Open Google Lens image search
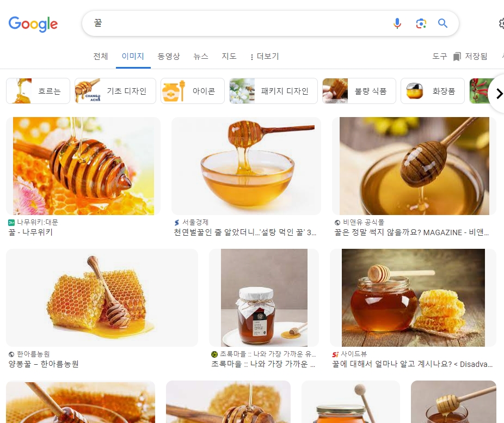The width and height of the screenshot is (504, 423). click(x=421, y=23)
